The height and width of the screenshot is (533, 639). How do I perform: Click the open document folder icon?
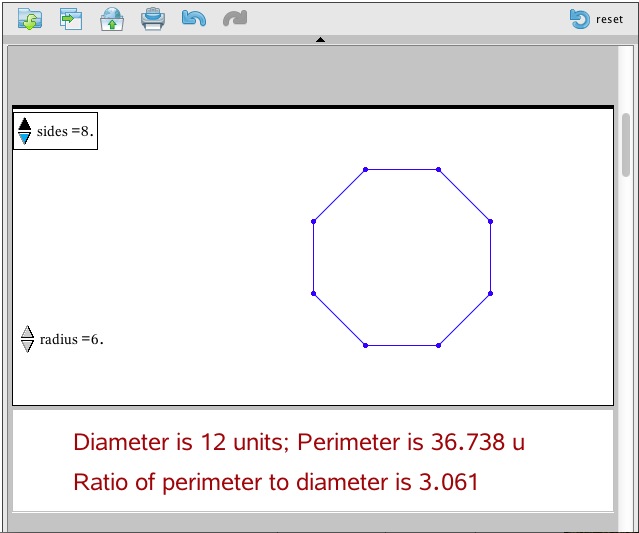(30, 19)
